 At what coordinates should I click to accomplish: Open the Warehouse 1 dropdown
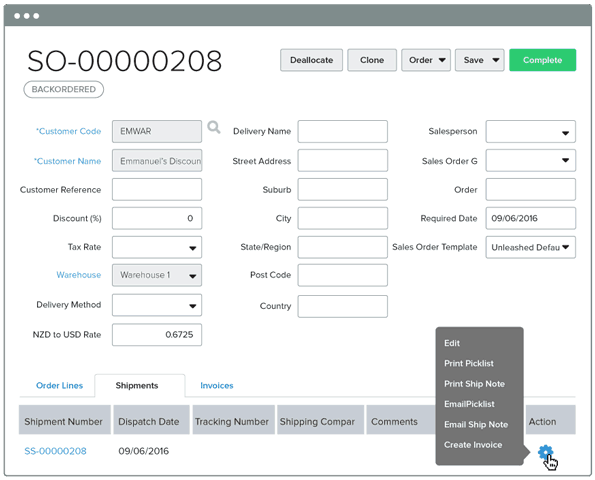[x=157, y=275]
